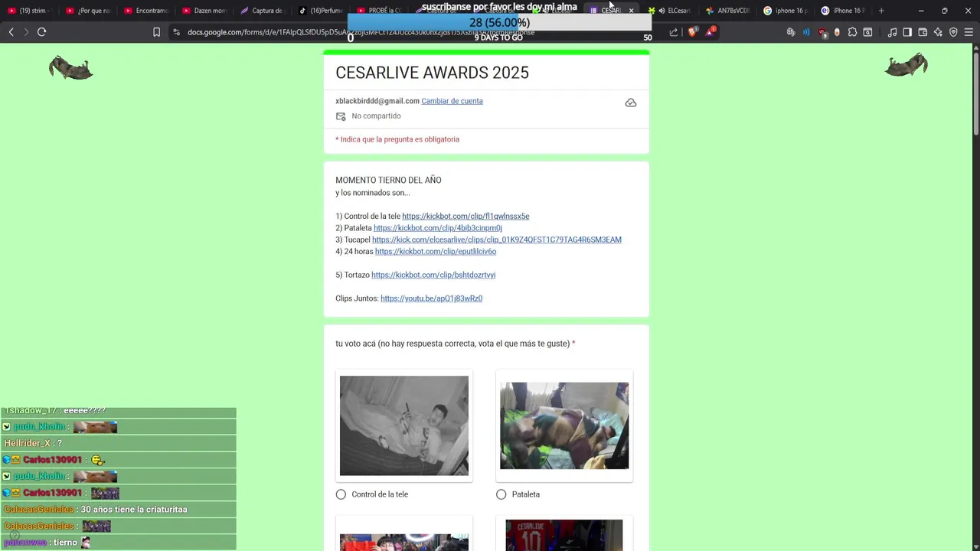Click CalacasGeniales message 30 años tiene la criaturitaa
Viewport: 980px width, 551px height.
coord(118,510)
